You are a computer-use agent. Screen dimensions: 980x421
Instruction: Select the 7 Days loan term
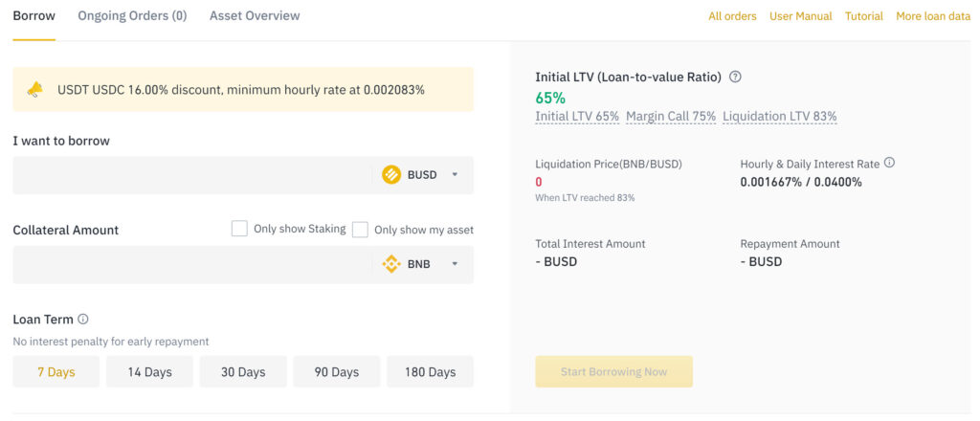(56, 371)
